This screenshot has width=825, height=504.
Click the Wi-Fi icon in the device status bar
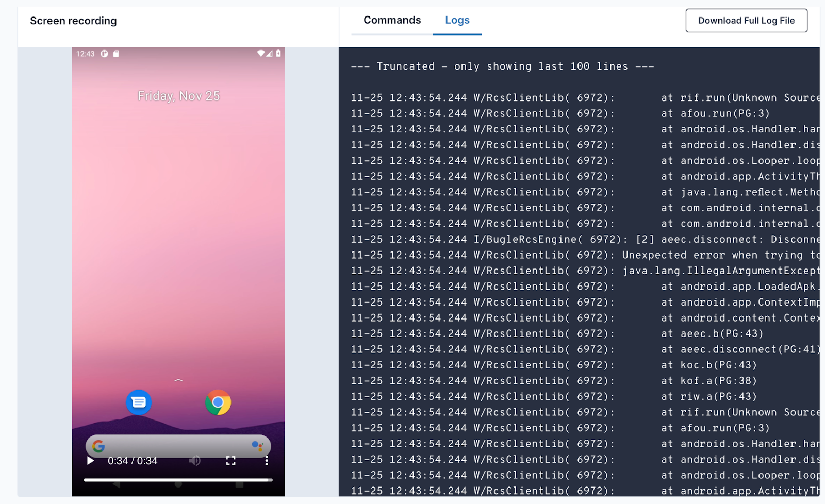click(261, 53)
